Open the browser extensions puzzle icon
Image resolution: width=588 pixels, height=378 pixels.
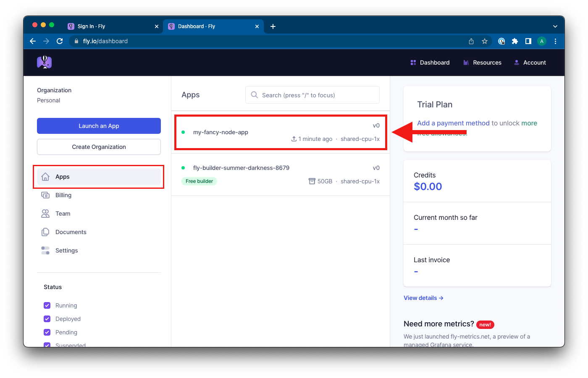pyautogui.click(x=515, y=41)
